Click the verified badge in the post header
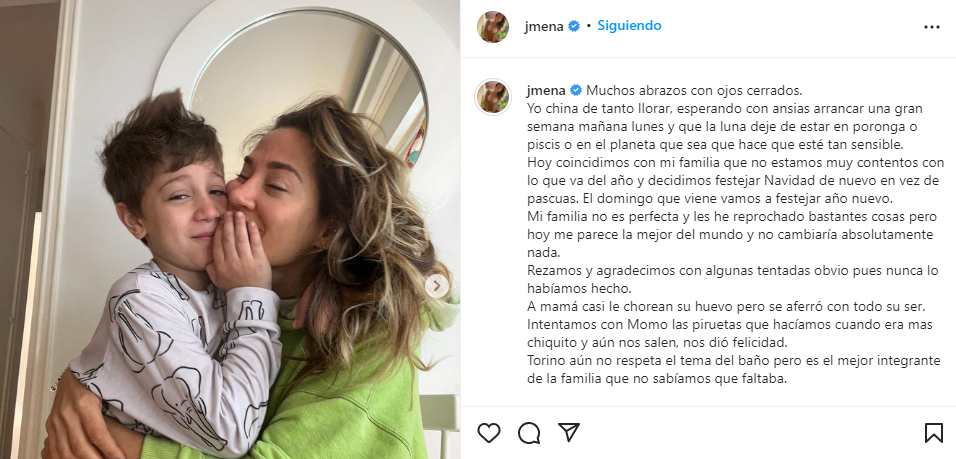 (x=574, y=26)
